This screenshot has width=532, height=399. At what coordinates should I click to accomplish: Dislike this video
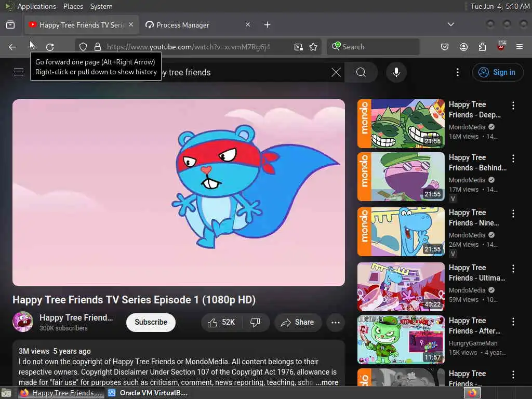256,322
